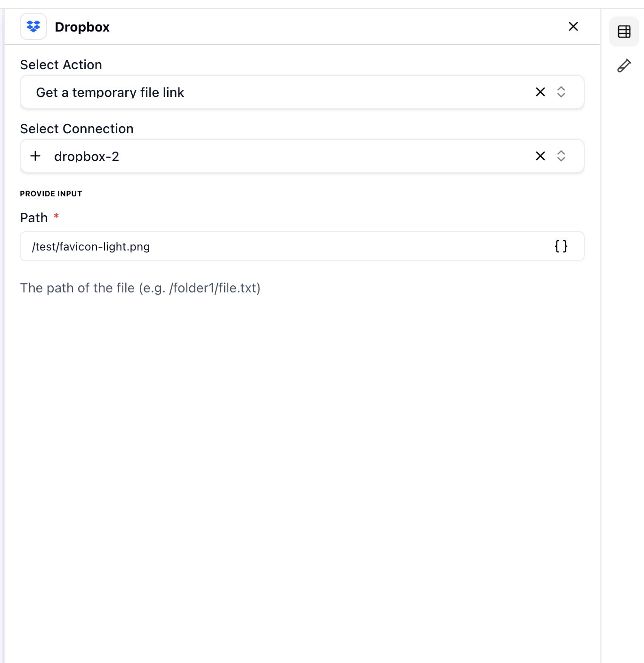Clear the dropbox-2 connection with its X icon
Screen dimensions: 644x663
pos(540,156)
